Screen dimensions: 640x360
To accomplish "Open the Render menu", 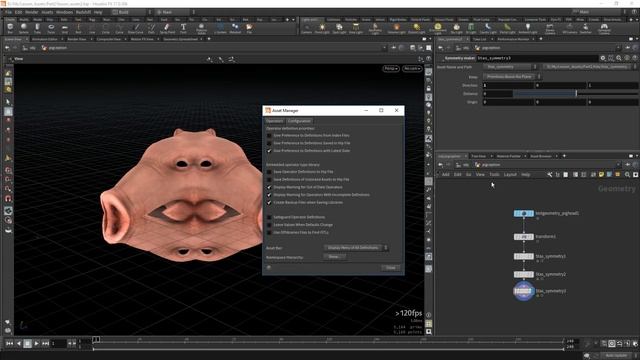I will [31, 12].
